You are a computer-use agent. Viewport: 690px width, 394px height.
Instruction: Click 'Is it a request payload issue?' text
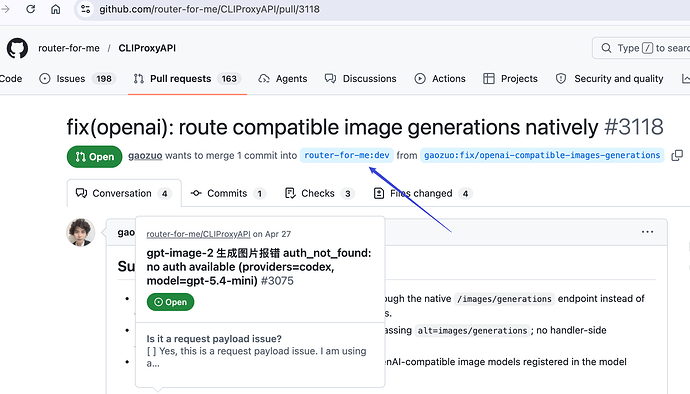pyautogui.click(x=214, y=339)
